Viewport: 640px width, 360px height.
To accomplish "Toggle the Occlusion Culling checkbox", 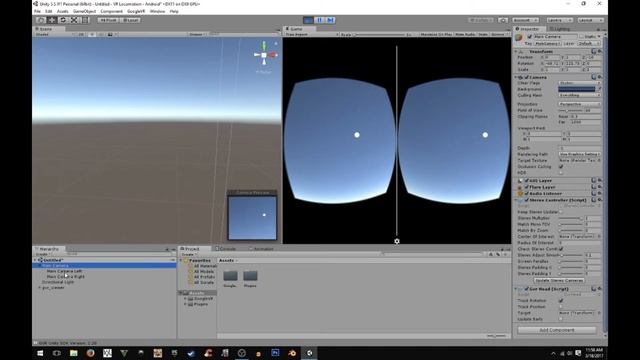I will (x=561, y=167).
